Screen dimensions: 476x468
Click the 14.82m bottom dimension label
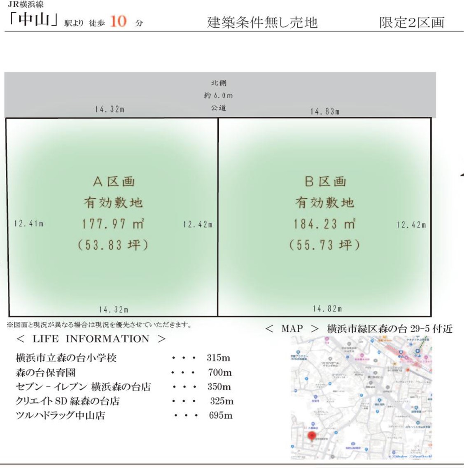pos(327,309)
